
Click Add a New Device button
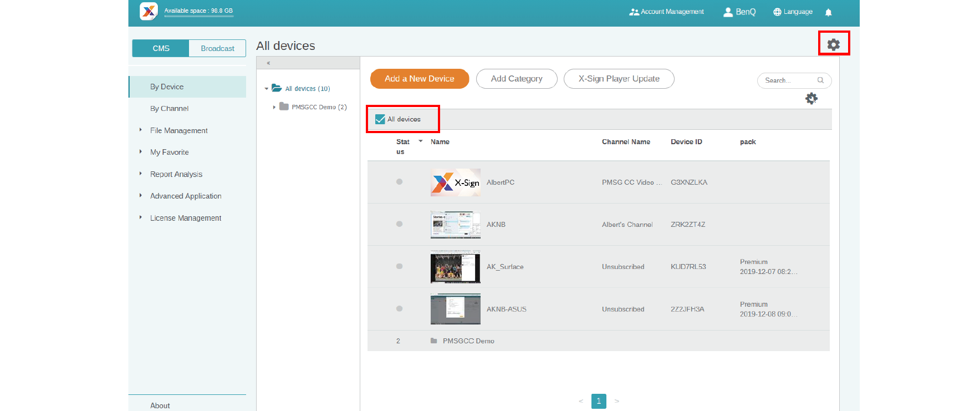coord(419,79)
